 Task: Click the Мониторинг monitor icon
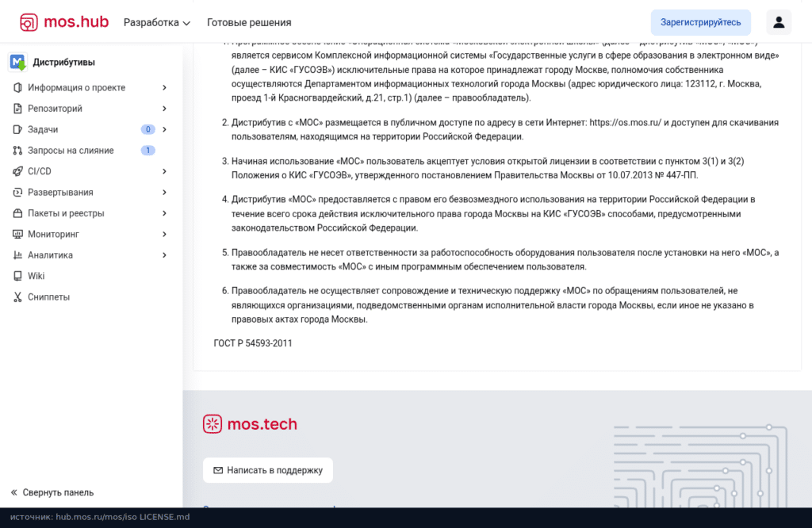click(17, 234)
